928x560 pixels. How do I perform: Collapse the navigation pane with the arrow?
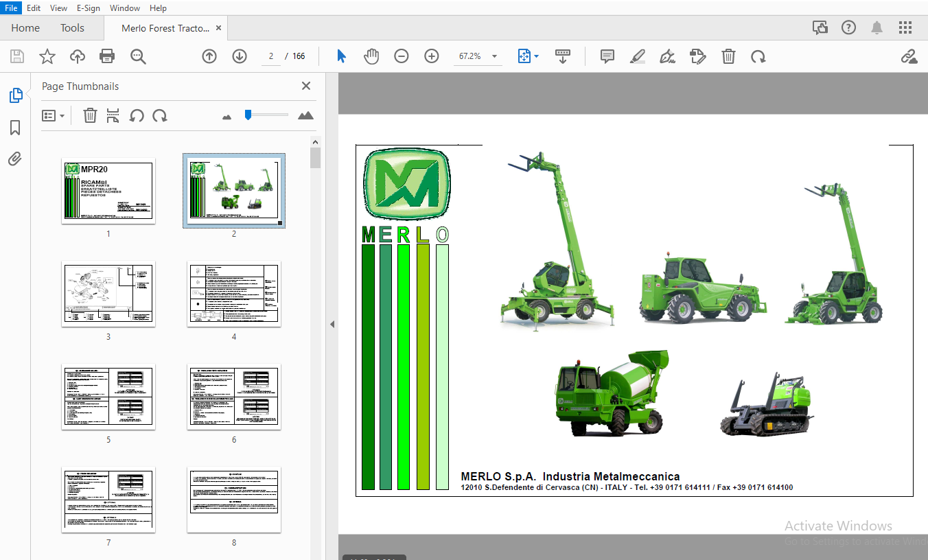(332, 324)
